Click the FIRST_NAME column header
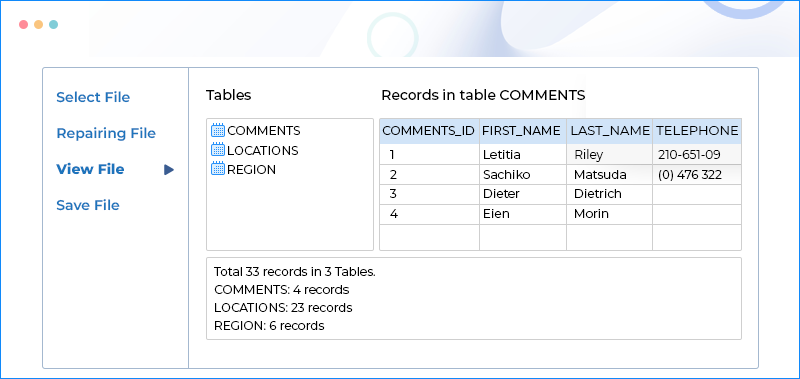 pos(522,131)
